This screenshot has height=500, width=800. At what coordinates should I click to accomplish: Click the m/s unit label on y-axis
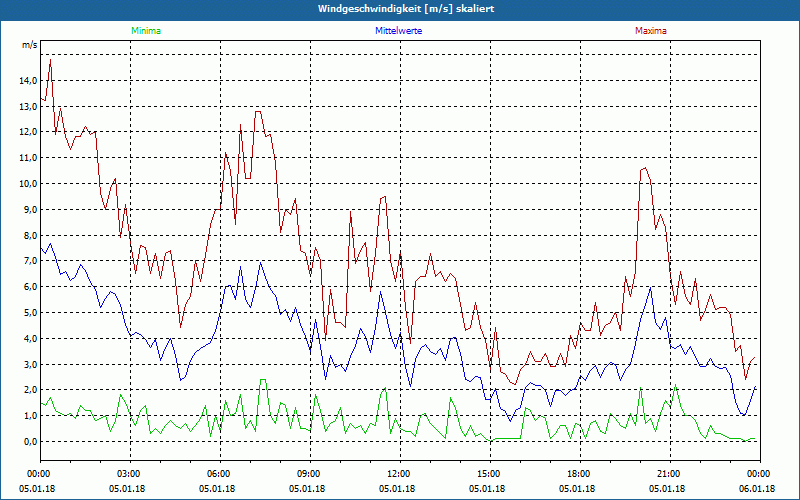tap(30, 45)
